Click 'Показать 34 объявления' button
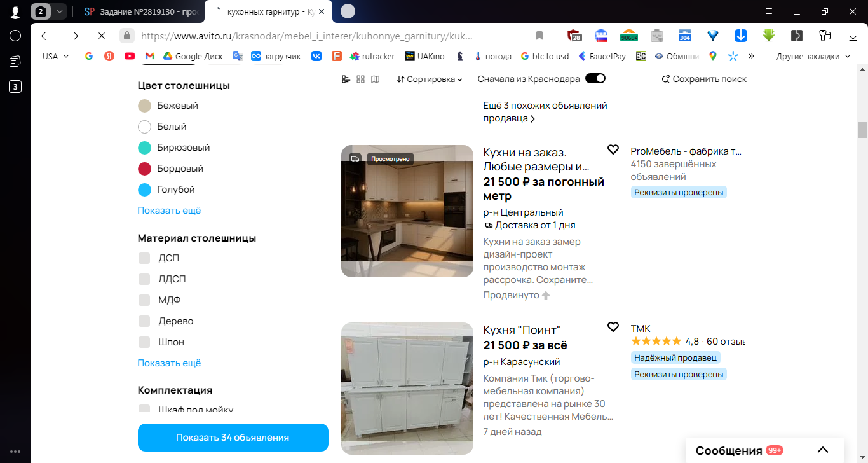The width and height of the screenshot is (868, 463). 233,438
